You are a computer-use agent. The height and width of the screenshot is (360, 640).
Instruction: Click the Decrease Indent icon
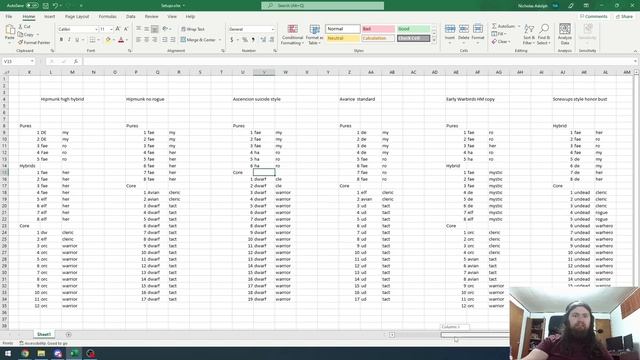click(x=165, y=40)
